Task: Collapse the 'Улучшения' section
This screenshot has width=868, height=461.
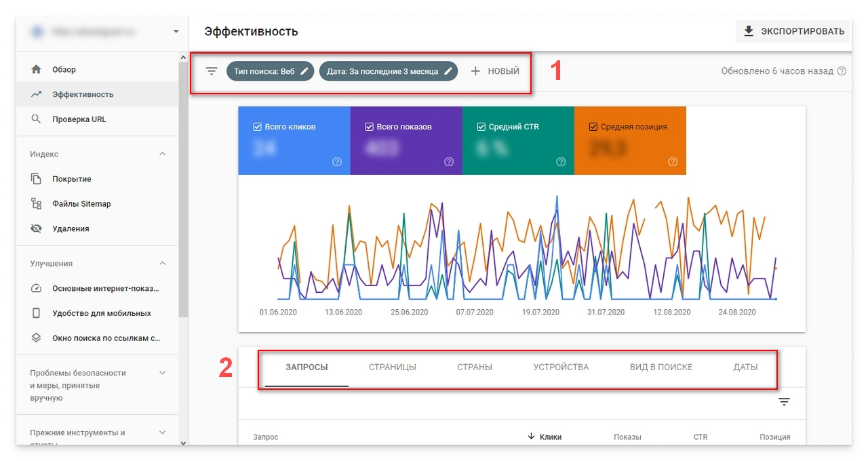Action: point(162,263)
